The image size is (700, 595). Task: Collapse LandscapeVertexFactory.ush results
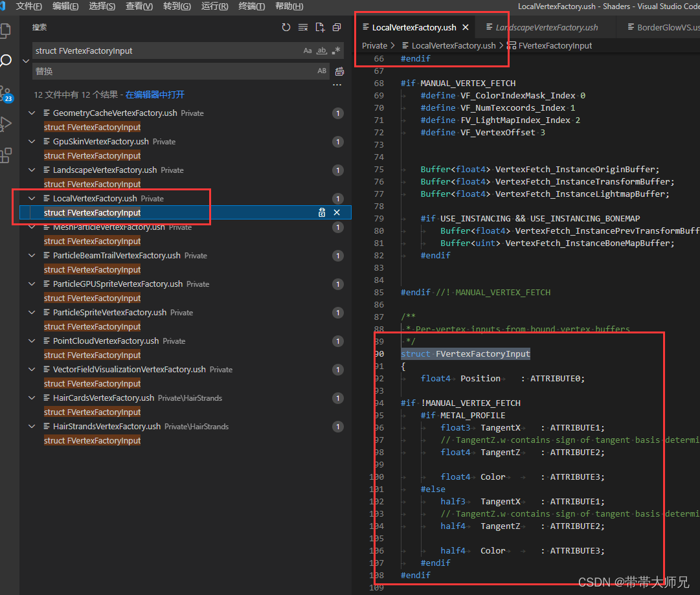click(32, 170)
